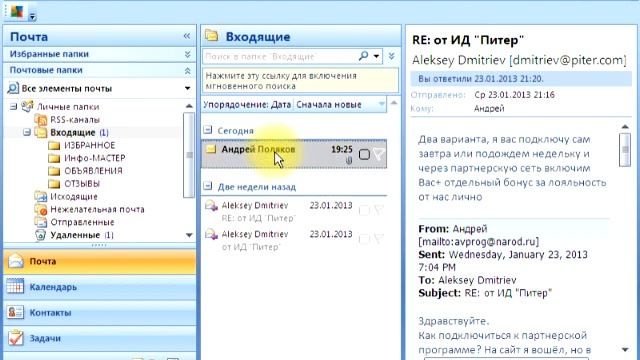Open the ОТЗЫВЫ subfolder
The width and height of the screenshot is (640, 360).
click(82, 184)
